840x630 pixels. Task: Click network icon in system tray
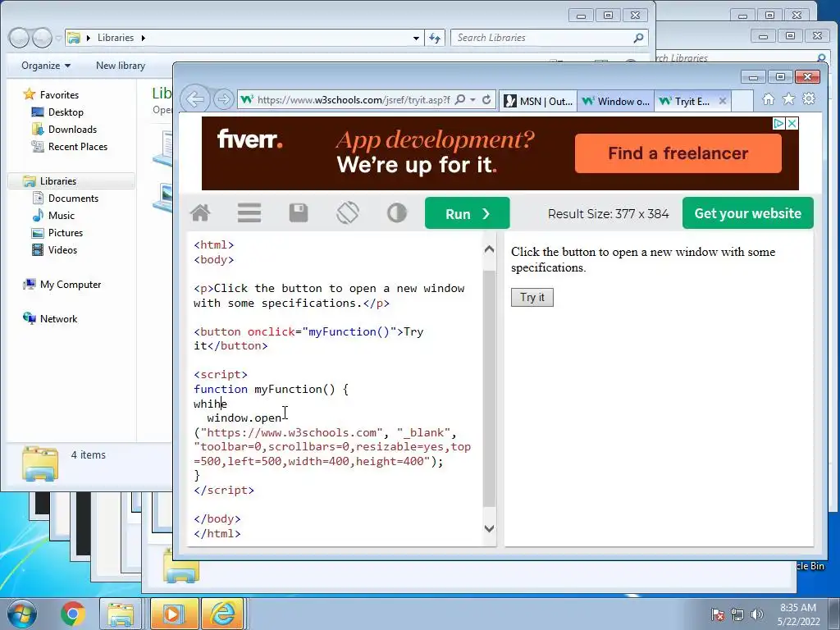point(737,614)
